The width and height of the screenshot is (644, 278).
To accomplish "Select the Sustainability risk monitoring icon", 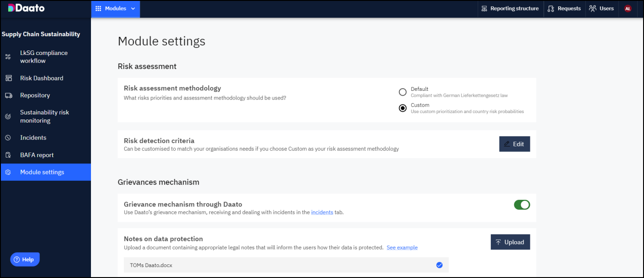I will point(8,117).
